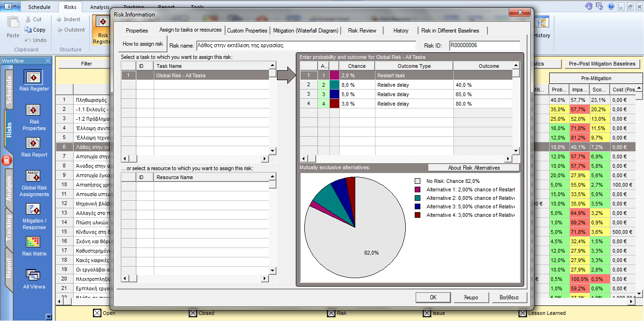Click the blue question mark help icon
Screen dimensions: 644x321
pyautogui.click(x=611, y=7)
